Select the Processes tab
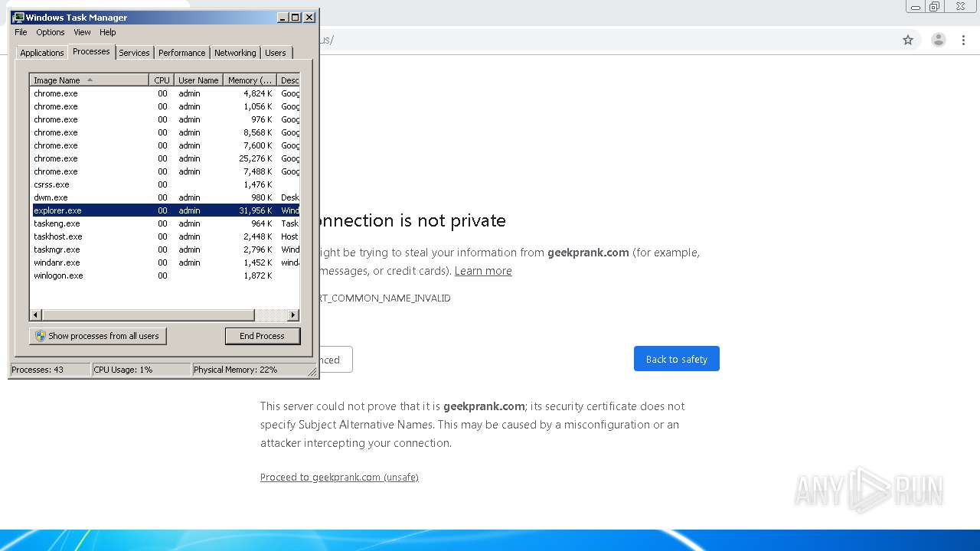The image size is (980, 551). point(91,51)
